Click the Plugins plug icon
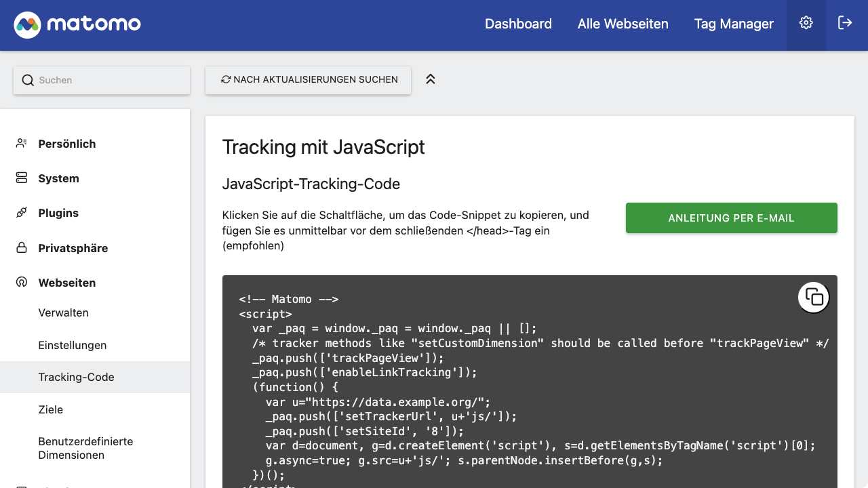 22,213
